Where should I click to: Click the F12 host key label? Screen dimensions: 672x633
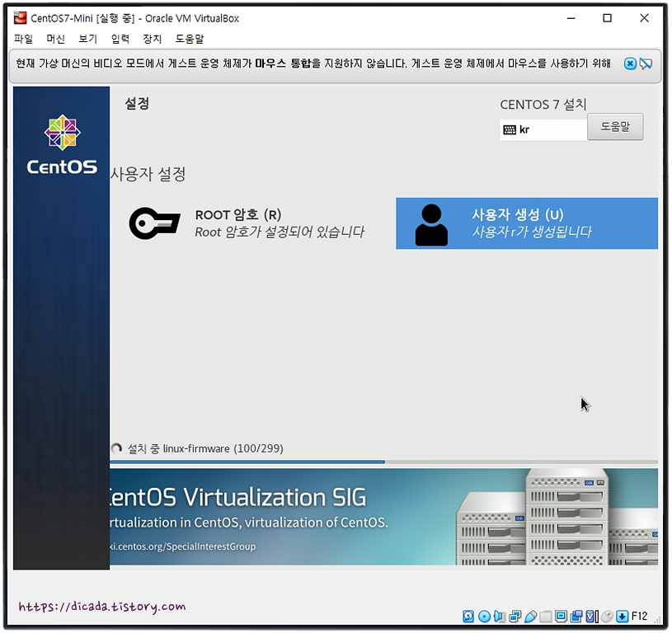click(x=639, y=616)
